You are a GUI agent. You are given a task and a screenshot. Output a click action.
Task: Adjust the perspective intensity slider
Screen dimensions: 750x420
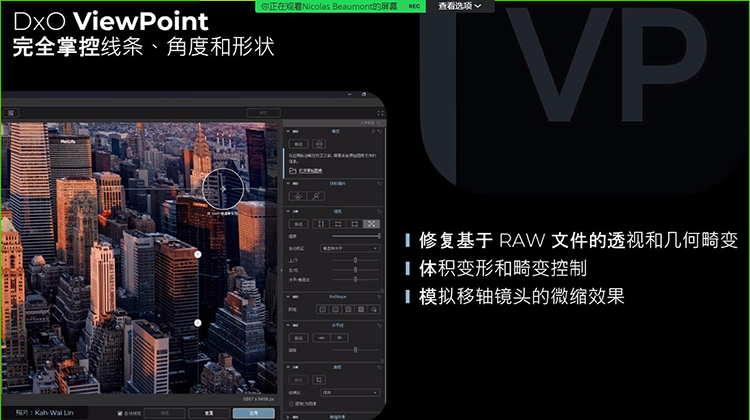356,236
